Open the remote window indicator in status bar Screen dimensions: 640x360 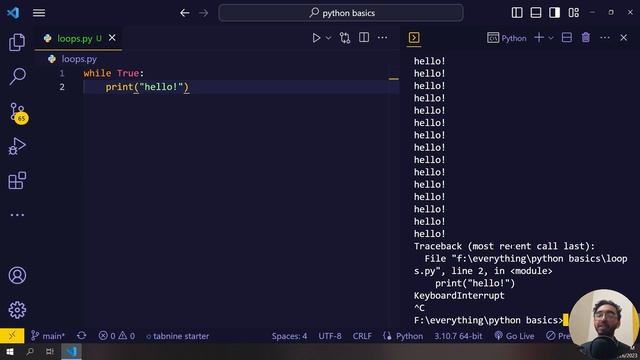(x=12, y=336)
